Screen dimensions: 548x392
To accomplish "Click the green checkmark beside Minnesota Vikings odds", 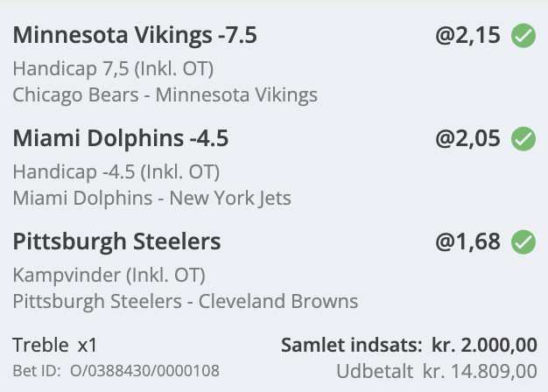I will tap(523, 36).
